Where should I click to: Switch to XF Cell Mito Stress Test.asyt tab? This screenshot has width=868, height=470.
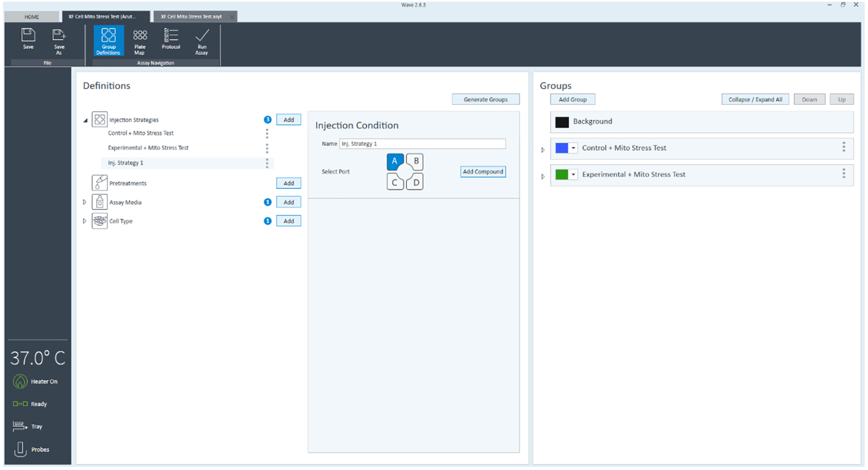[x=191, y=17]
